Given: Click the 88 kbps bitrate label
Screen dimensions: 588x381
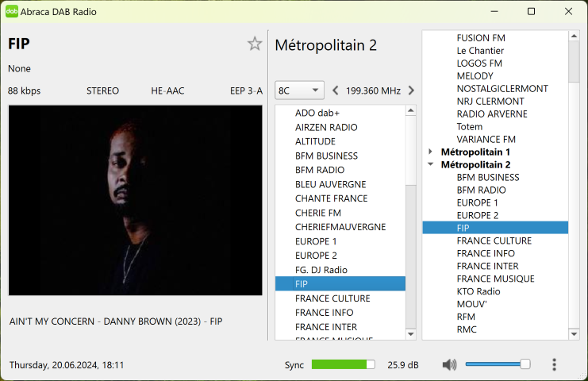Looking at the screenshot, I should 24,90.
